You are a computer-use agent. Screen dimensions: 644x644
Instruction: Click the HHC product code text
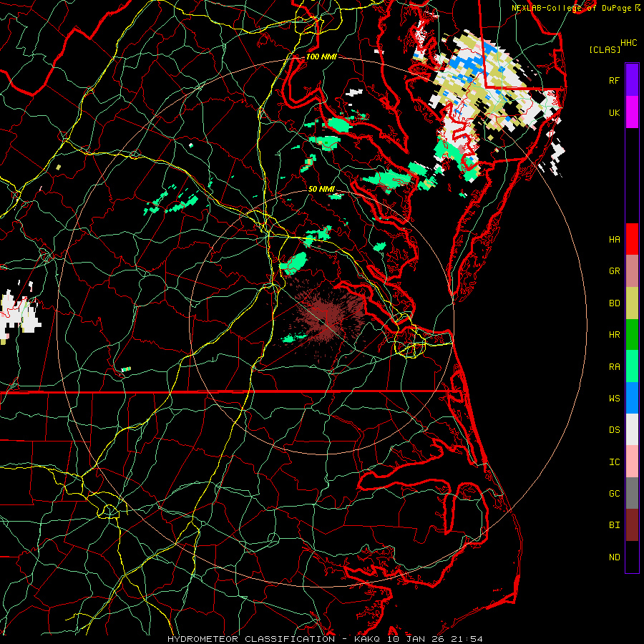628,42
